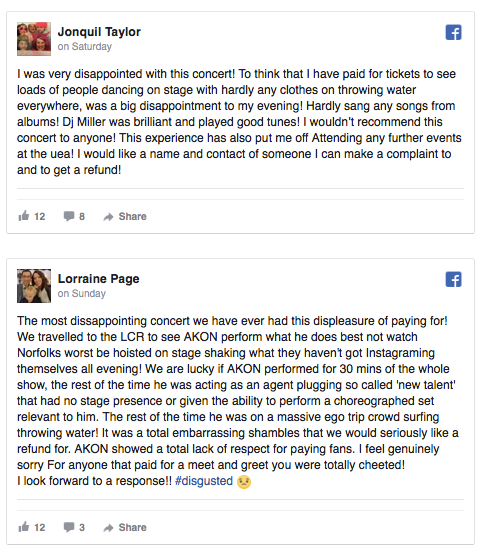Click the 12 likes count on Jonquil's post
Viewport: 484px width, 559px height.
coord(40,216)
